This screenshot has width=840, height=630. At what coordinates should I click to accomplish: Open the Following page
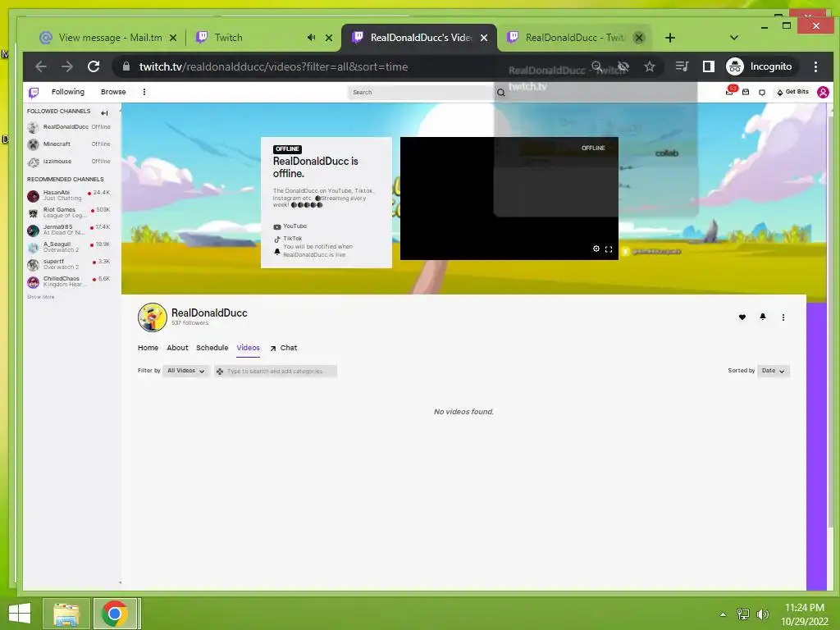[x=68, y=92]
